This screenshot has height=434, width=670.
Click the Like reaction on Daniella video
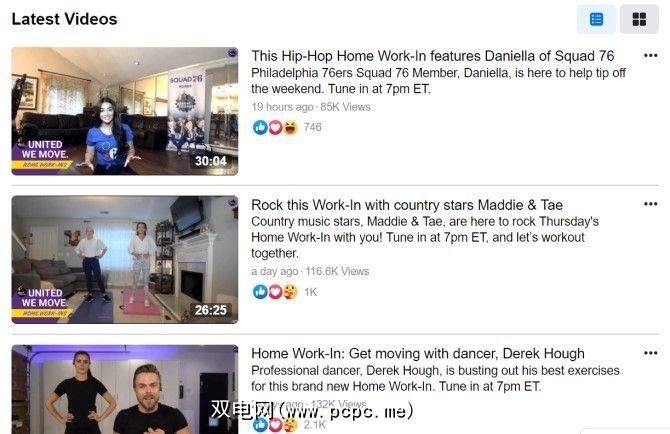[x=260, y=127]
